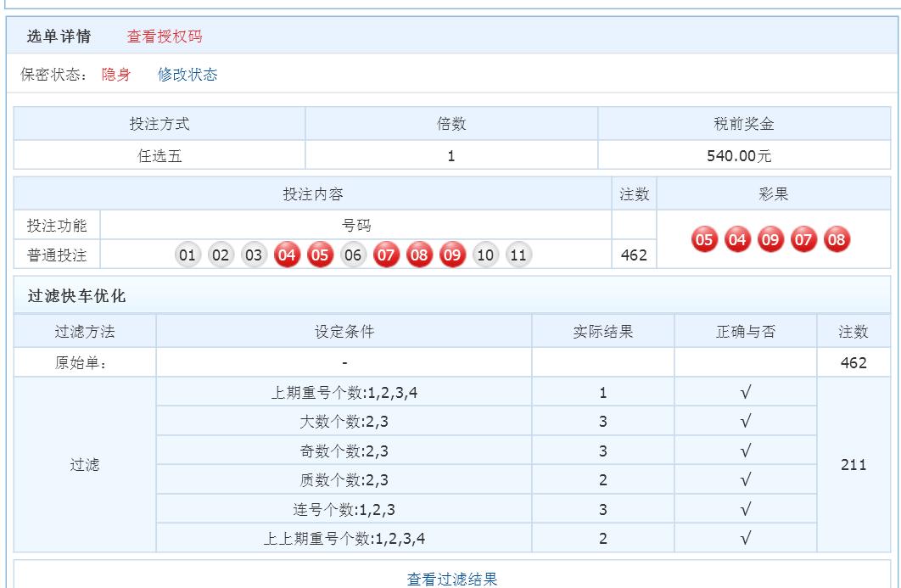The height and width of the screenshot is (588, 901).
Task: Click result ball 08 in 彩果 column
Action: [x=838, y=239]
